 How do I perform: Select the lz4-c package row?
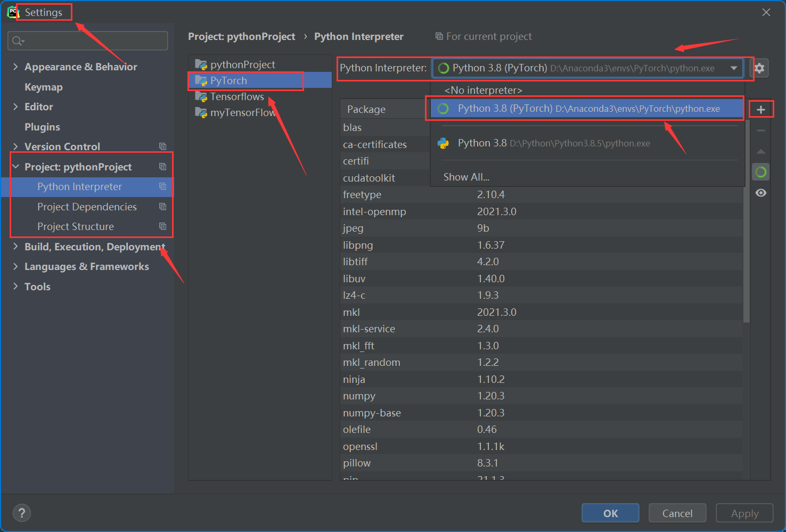(x=541, y=295)
